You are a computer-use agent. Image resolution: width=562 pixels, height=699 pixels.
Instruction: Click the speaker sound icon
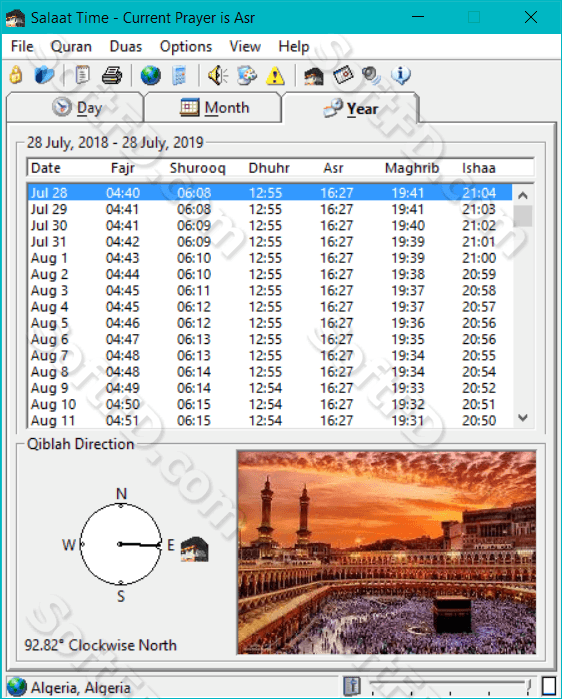217,75
